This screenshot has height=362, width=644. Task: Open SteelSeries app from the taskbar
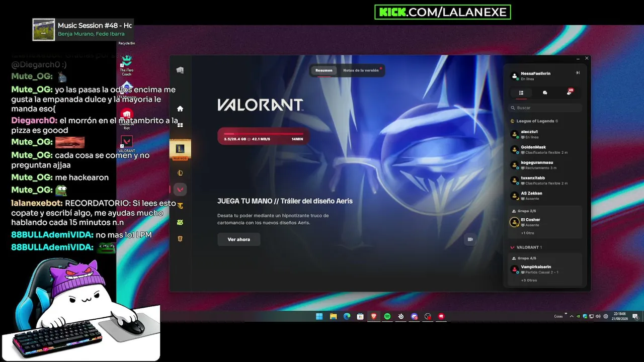click(x=400, y=316)
